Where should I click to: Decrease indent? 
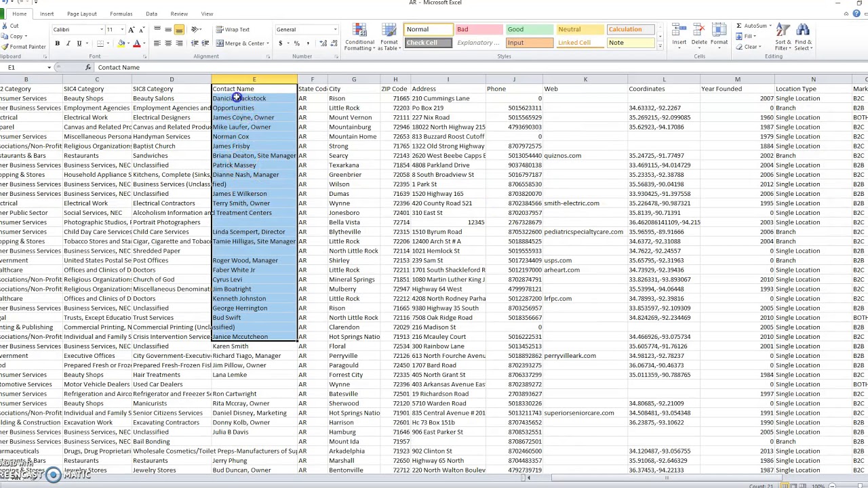(x=195, y=43)
